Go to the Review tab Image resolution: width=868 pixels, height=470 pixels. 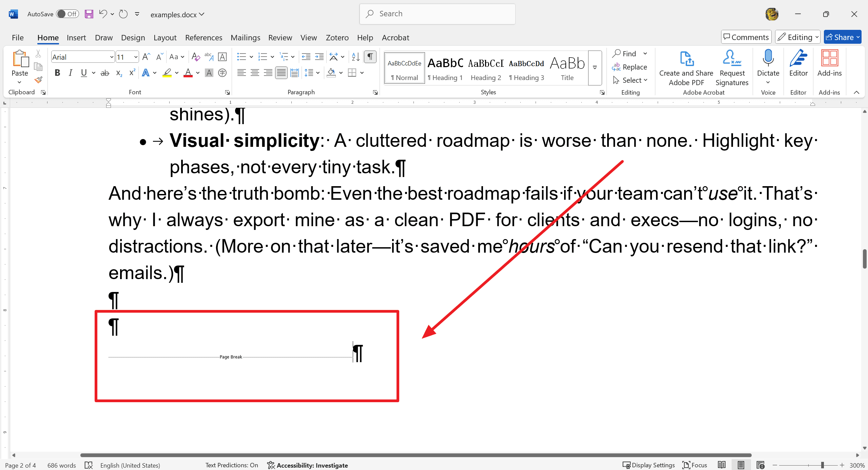point(280,38)
